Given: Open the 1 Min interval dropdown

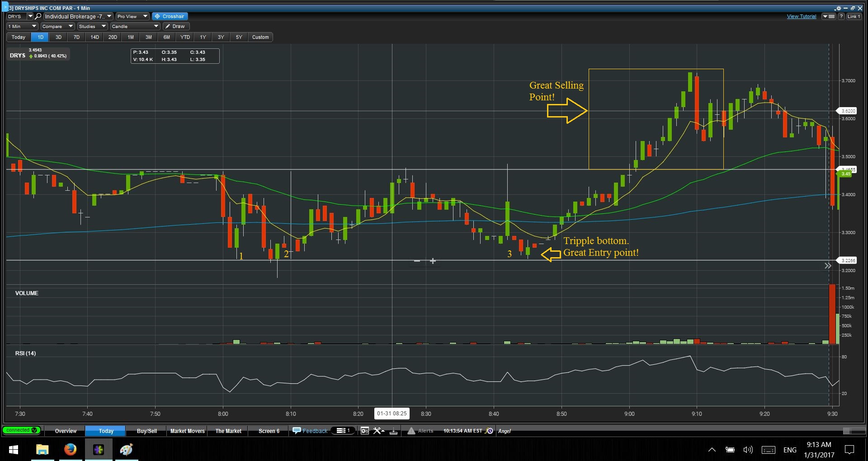Looking at the screenshot, I should [x=22, y=26].
